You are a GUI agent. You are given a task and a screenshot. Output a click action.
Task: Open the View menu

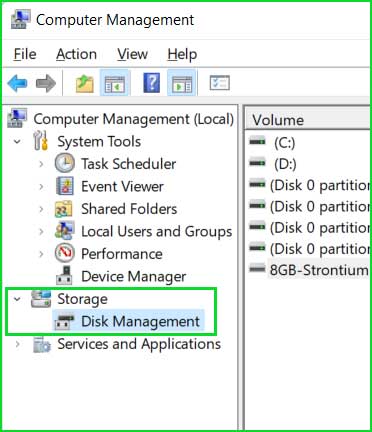132,54
